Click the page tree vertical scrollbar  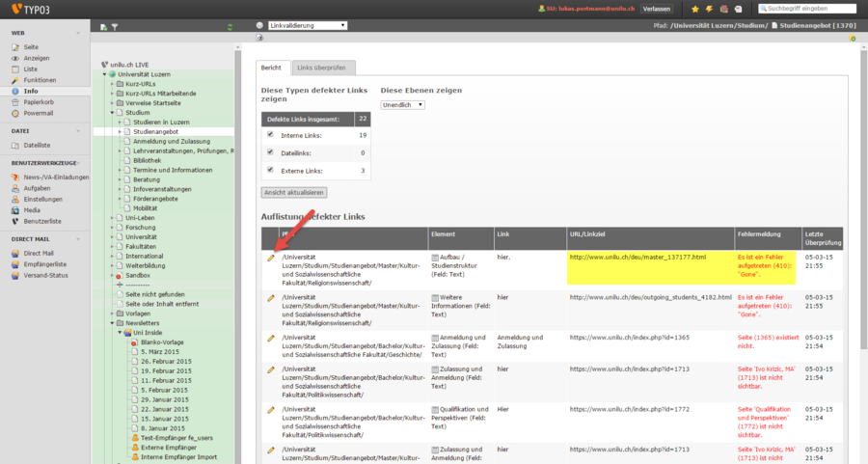click(238, 258)
